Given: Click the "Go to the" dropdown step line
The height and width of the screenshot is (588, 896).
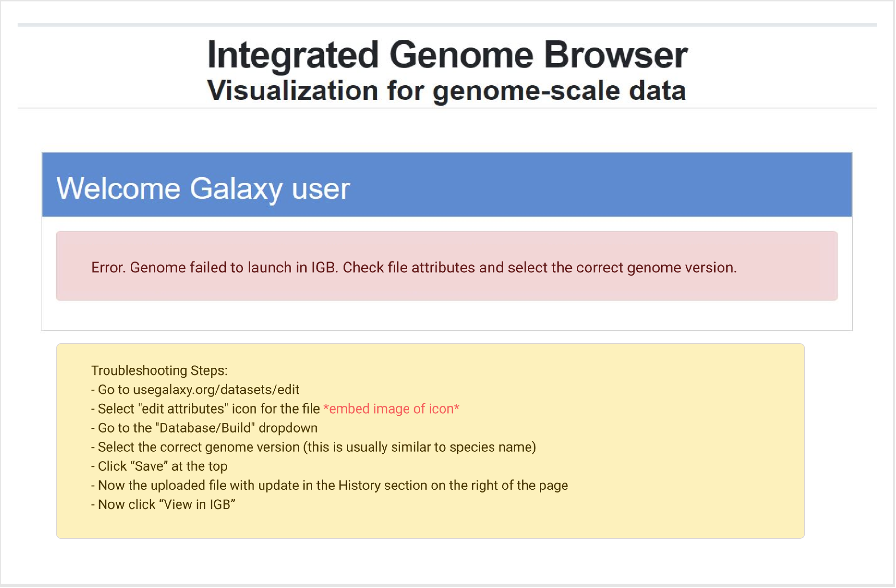Looking at the screenshot, I should pos(204,428).
